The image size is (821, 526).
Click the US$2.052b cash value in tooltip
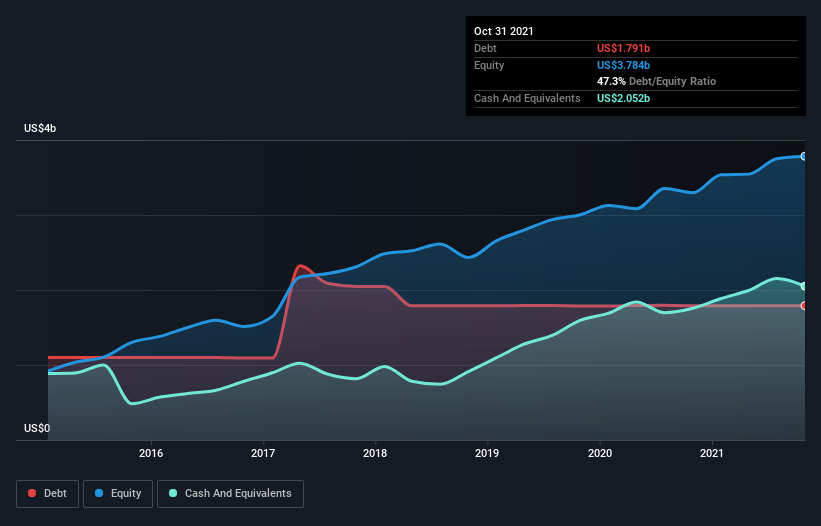coord(624,98)
